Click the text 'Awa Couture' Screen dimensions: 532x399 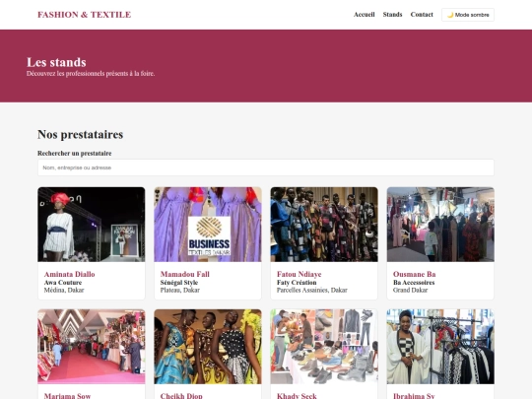point(63,283)
